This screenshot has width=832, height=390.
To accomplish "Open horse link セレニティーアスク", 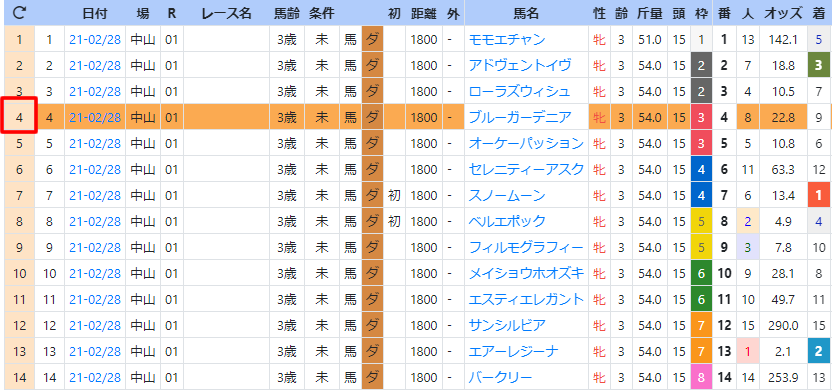I will point(526,169).
